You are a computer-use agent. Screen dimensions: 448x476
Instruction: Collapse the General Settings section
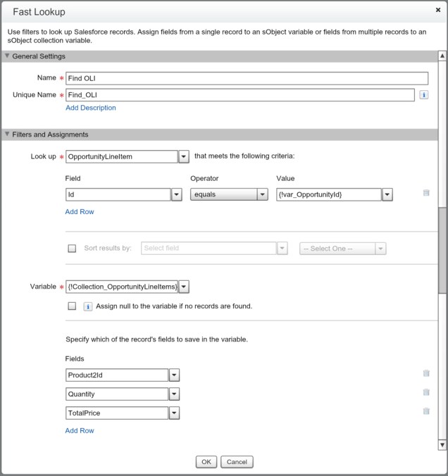[x=8, y=56]
